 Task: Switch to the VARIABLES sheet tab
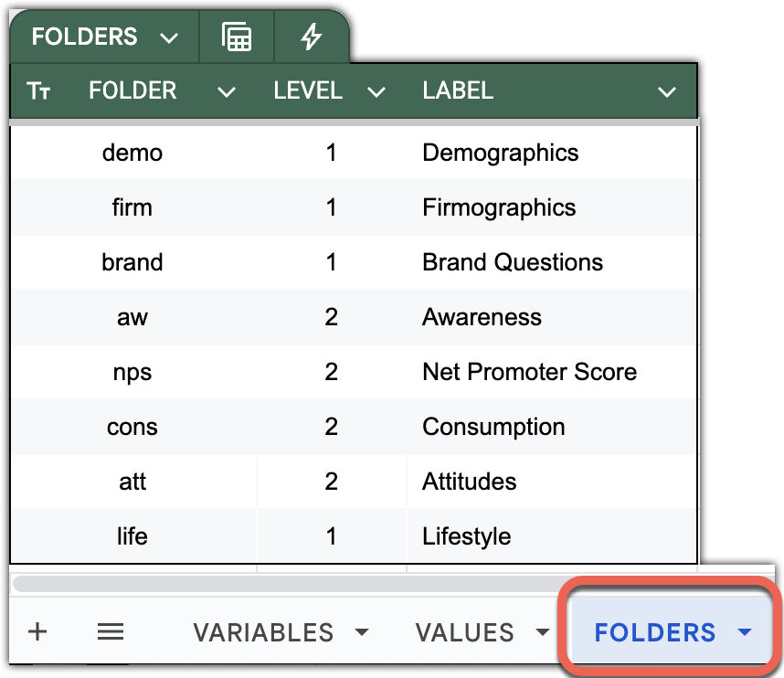263,632
